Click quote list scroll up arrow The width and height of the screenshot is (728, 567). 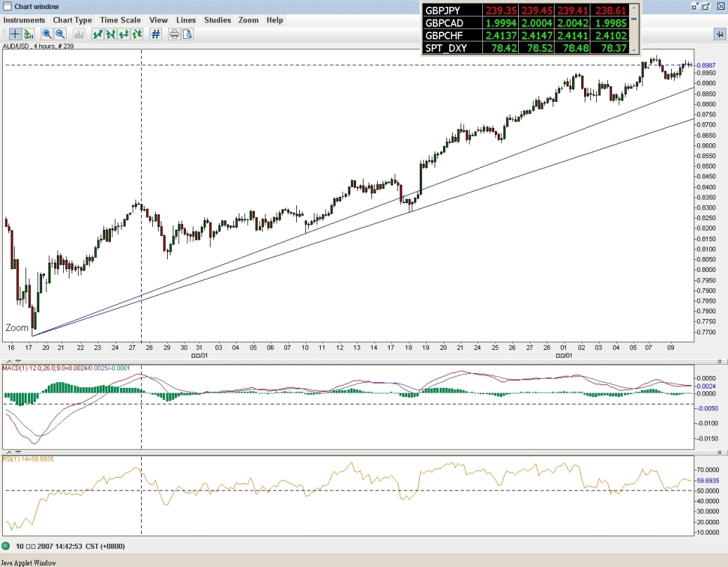click(x=634, y=8)
